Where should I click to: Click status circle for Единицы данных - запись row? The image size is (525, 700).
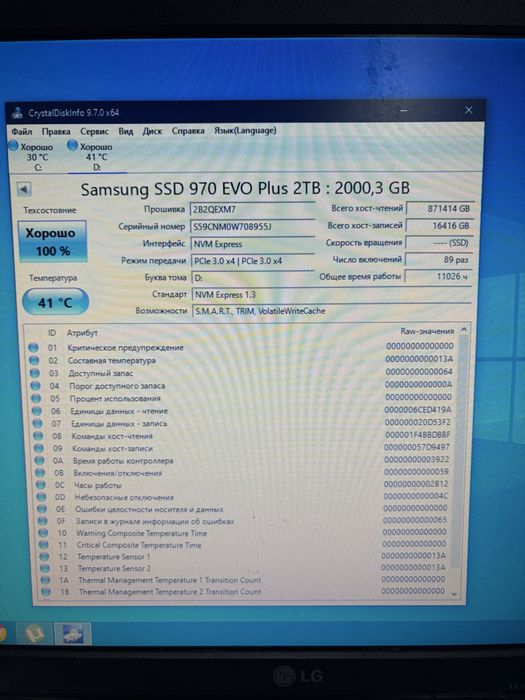coord(38,423)
